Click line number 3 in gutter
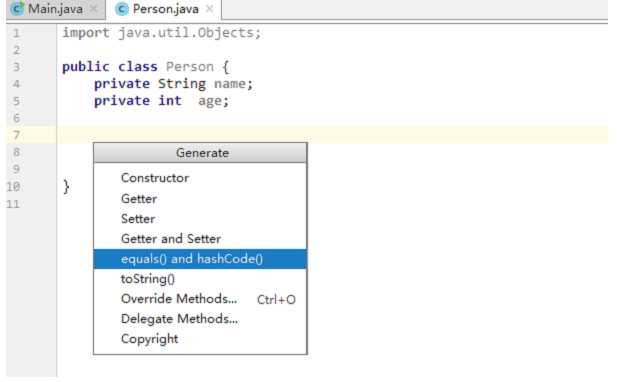The width and height of the screenshot is (617, 382). (16, 66)
